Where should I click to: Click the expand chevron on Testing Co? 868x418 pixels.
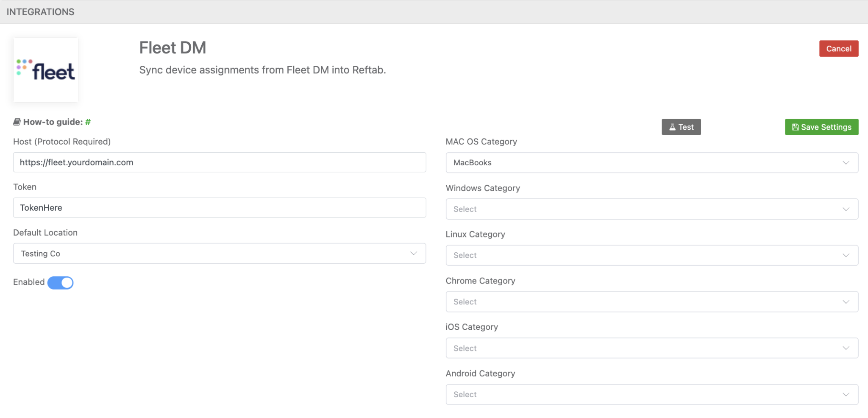[x=413, y=253]
